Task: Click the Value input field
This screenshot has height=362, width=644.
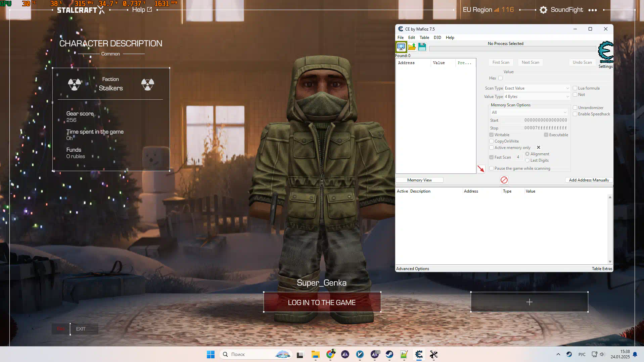Action: [x=558, y=78]
